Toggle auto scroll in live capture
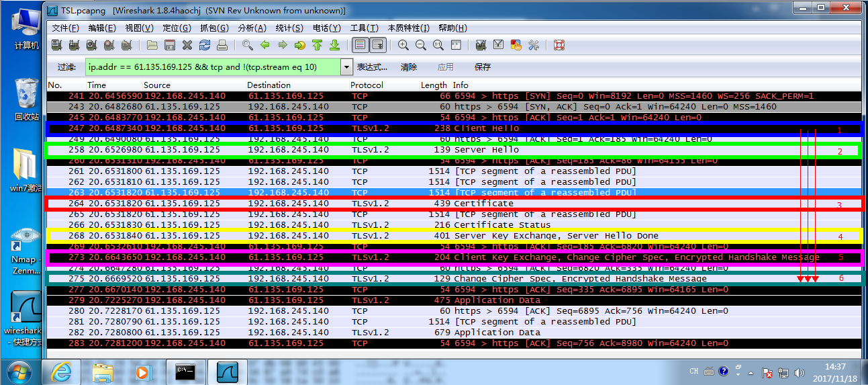The image size is (868, 385). pyautogui.click(x=377, y=45)
